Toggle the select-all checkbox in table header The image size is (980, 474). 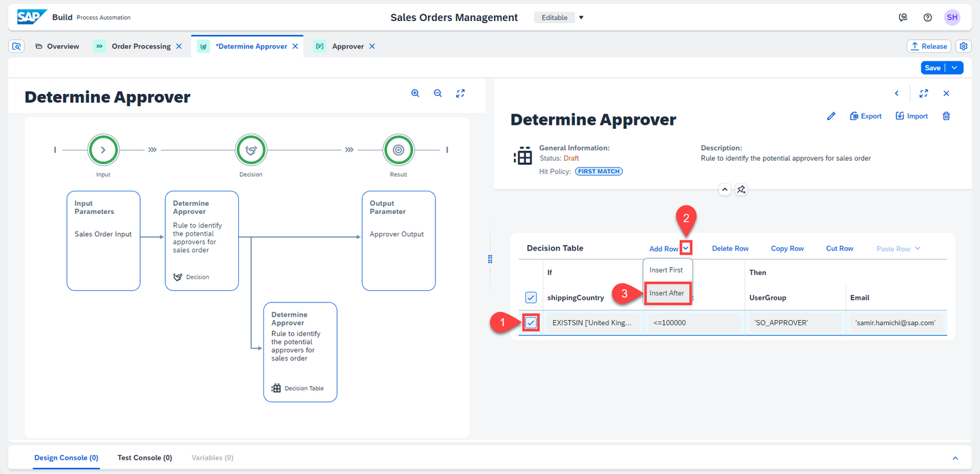point(531,298)
